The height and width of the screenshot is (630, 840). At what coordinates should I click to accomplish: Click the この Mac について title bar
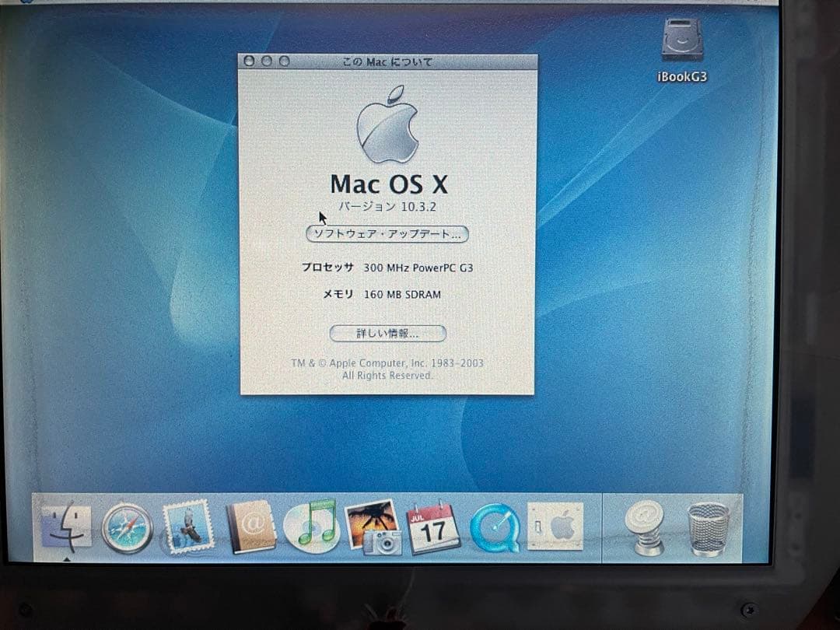click(387, 61)
